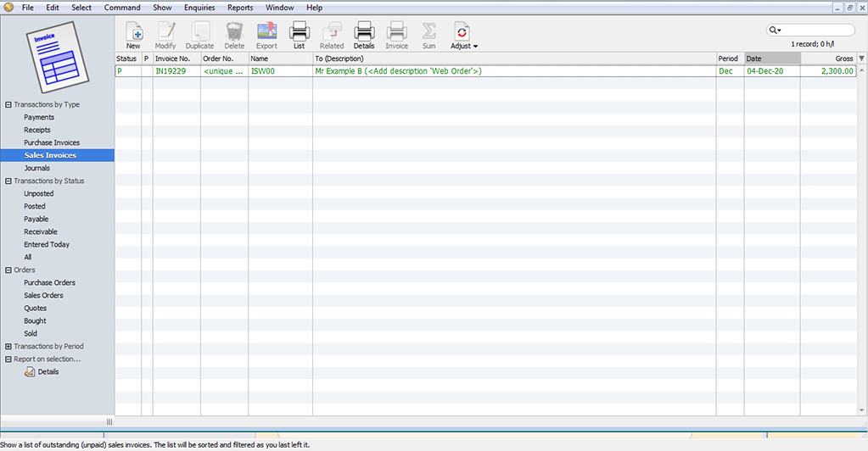Open the Adjust dropdown in toolbar

point(463,36)
